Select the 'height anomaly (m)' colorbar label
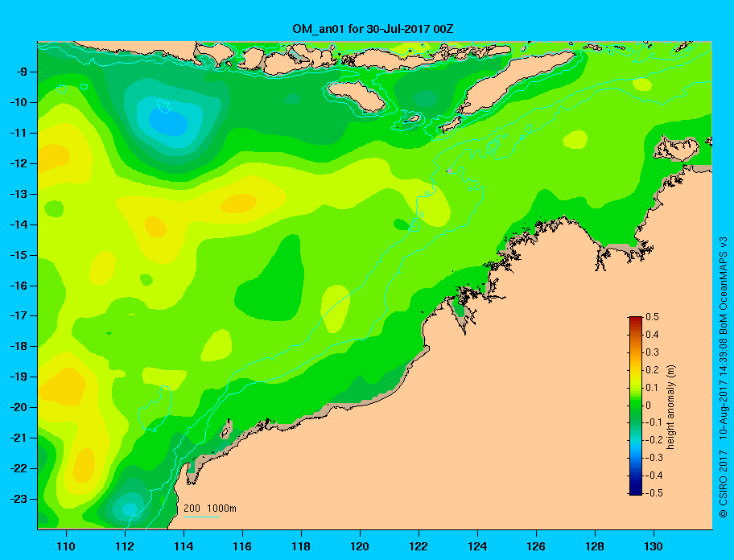The image size is (734, 560). point(670,406)
